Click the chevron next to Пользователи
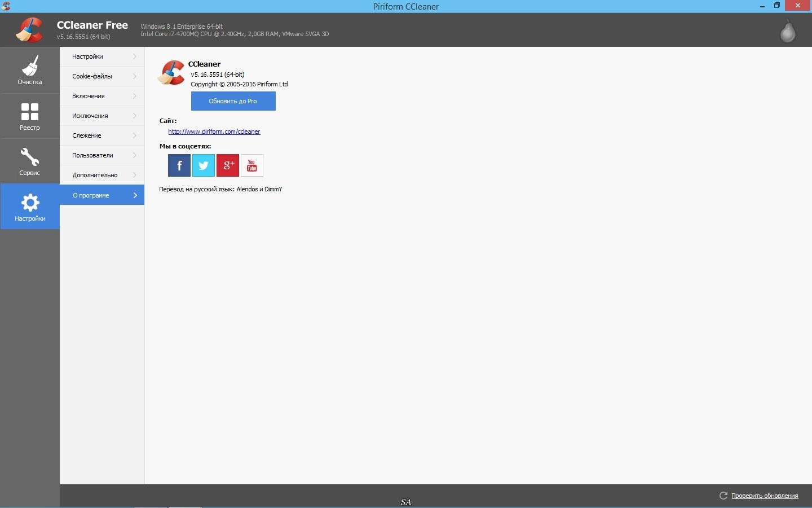Screen dimensions: 812x508 pos(135,155)
